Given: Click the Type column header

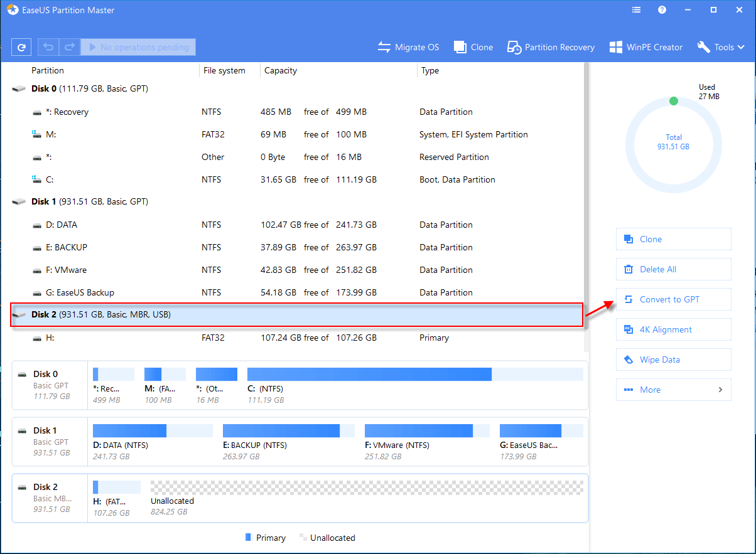Looking at the screenshot, I should [430, 70].
